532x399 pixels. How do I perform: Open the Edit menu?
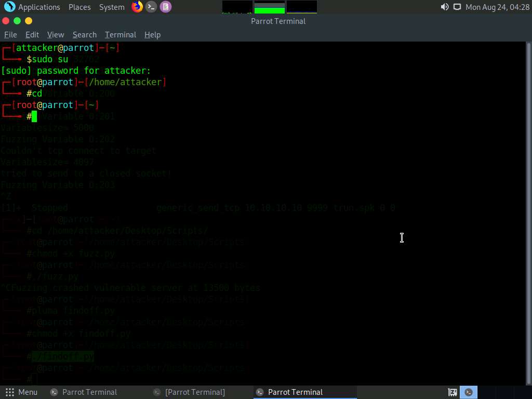32,35
